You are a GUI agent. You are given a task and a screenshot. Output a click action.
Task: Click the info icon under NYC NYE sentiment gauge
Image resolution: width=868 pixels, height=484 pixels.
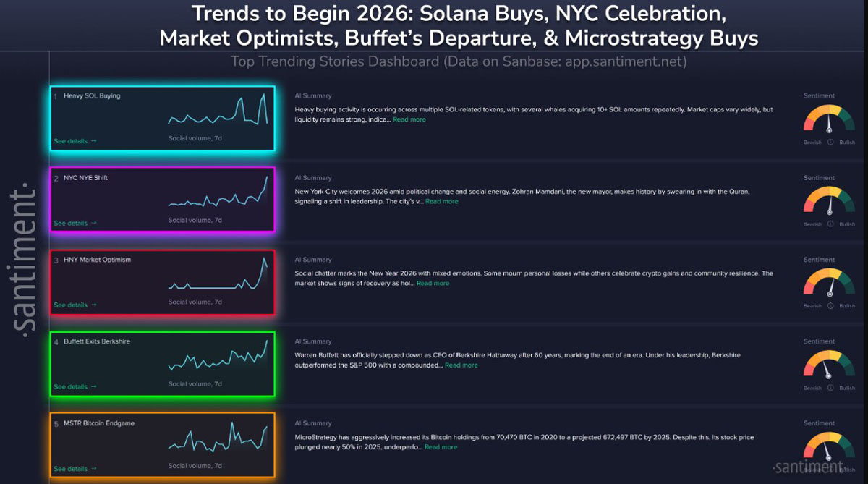click(830, 224)
